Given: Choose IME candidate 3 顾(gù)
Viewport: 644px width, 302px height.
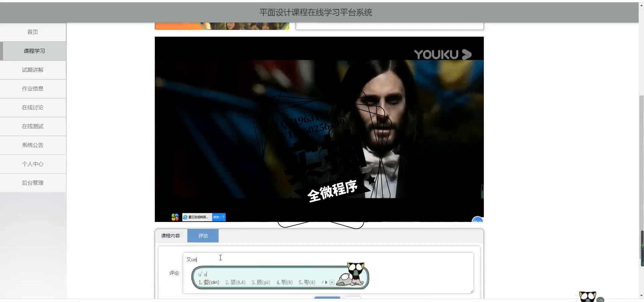Looking at the screenshot, I should click(x=261, y=282).
